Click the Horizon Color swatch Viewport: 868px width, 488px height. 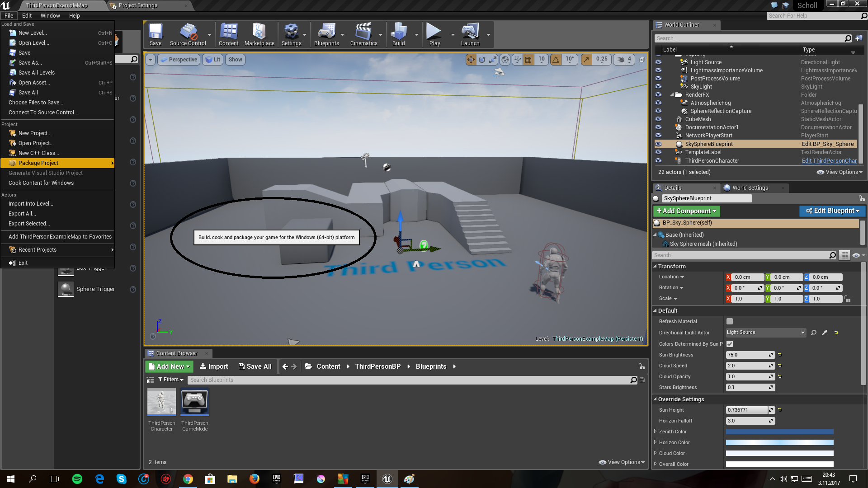(x=779, y=442)
